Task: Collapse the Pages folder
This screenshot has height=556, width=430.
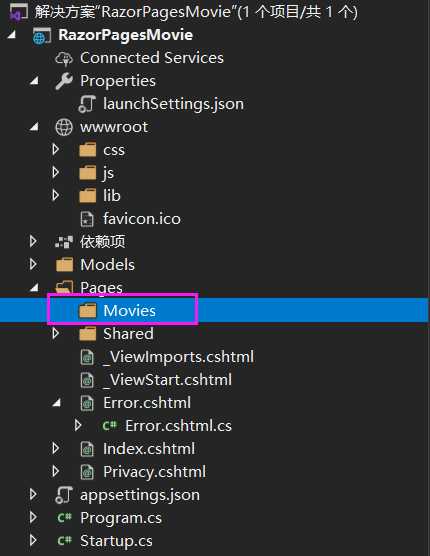Action: (34, 288)
